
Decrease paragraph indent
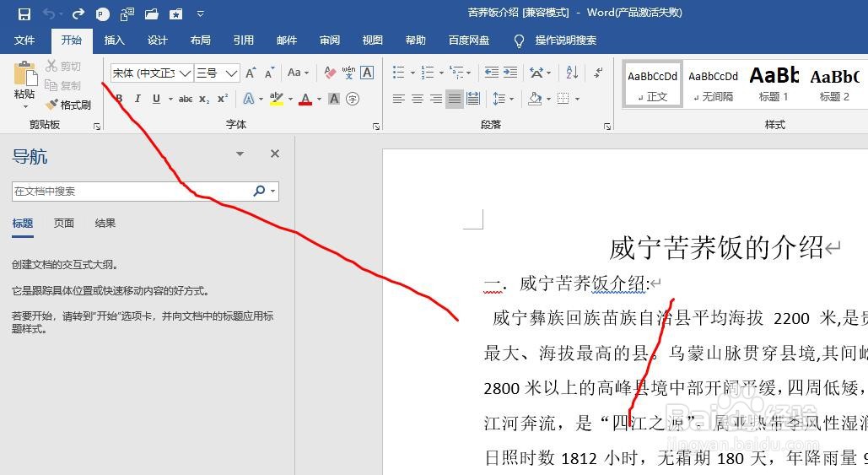pyautogui.click(x=491, y=73)
